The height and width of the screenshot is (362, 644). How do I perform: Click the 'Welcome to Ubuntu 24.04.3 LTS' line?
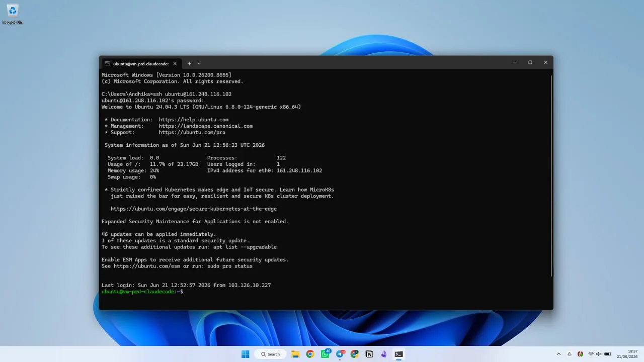coord(201,107)
